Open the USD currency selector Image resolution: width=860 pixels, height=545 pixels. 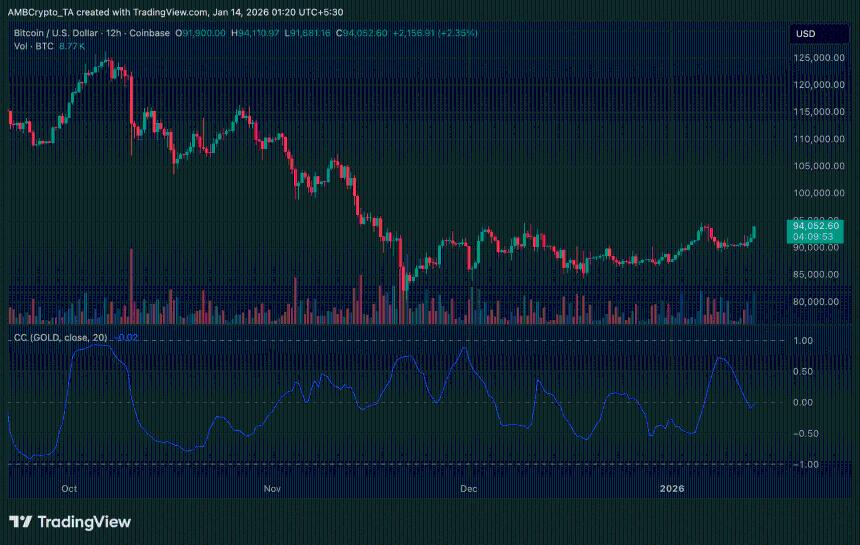(805, 33)
